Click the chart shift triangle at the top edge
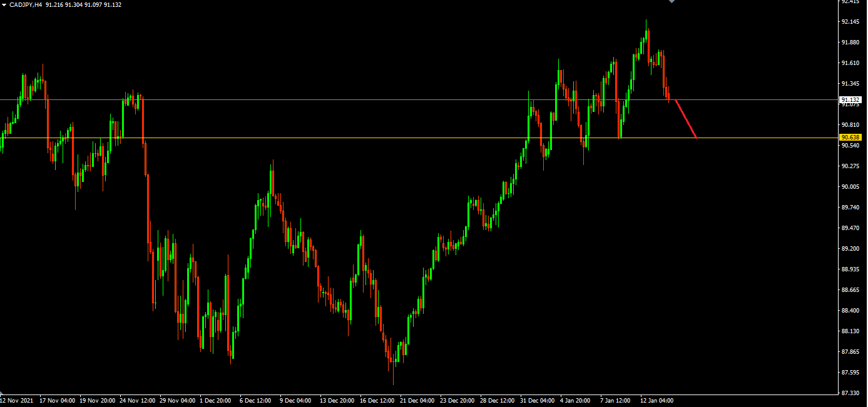The height and width of the screenshot is (407, 868). tap(671, 2)
